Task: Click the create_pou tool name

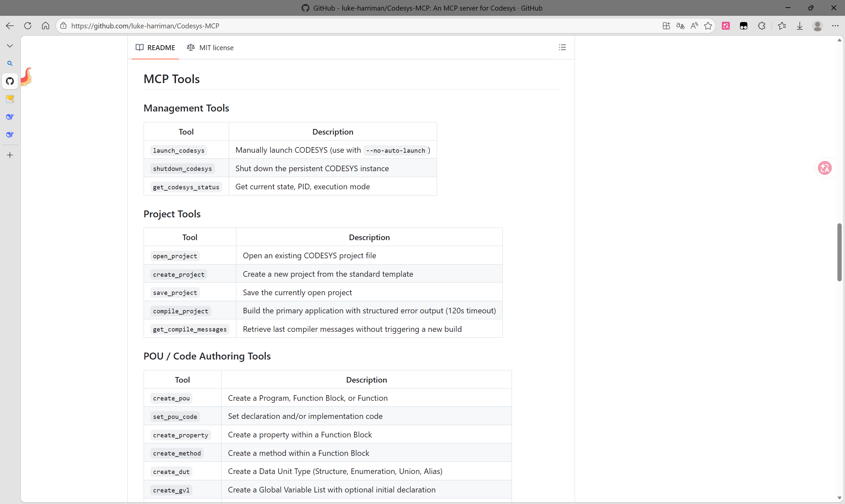Action: coord(171,398)
